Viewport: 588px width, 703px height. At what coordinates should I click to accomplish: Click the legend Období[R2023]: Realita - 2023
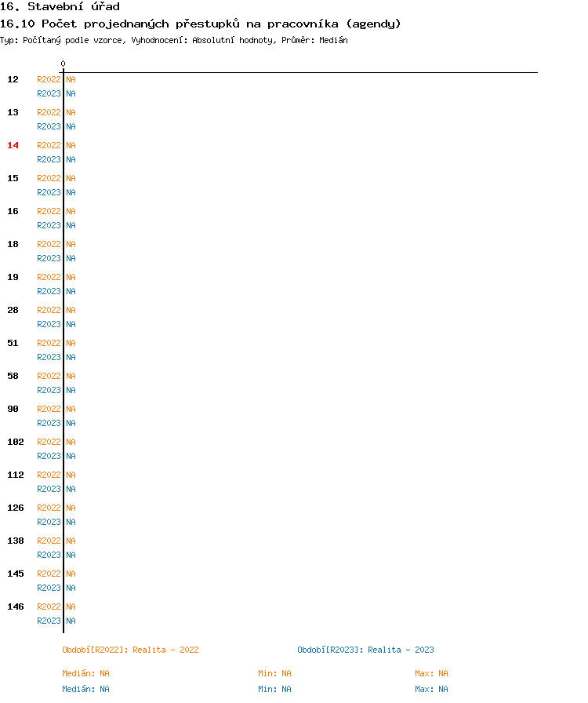(365, 650)
